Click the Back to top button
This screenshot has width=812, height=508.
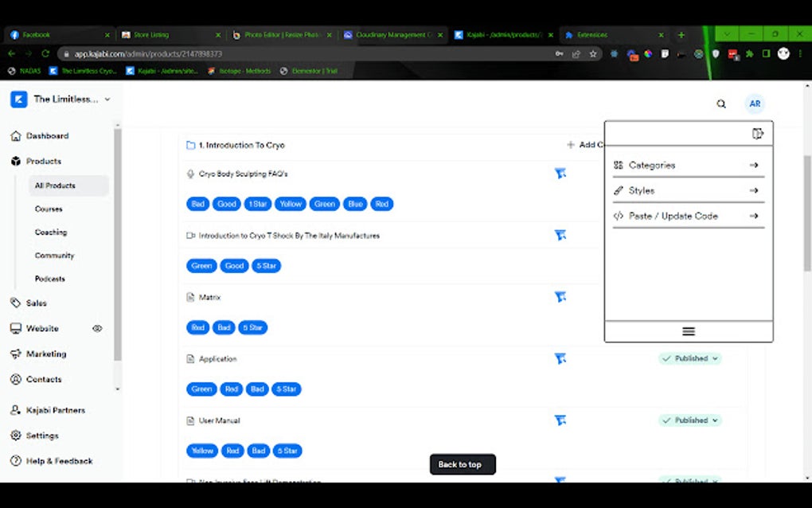pyautogui.click(x=462, y=464)
